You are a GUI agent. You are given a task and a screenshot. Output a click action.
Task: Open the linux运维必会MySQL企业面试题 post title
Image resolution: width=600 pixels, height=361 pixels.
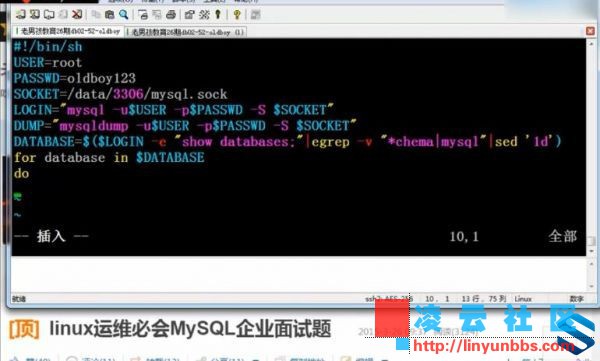coord(190,328)
